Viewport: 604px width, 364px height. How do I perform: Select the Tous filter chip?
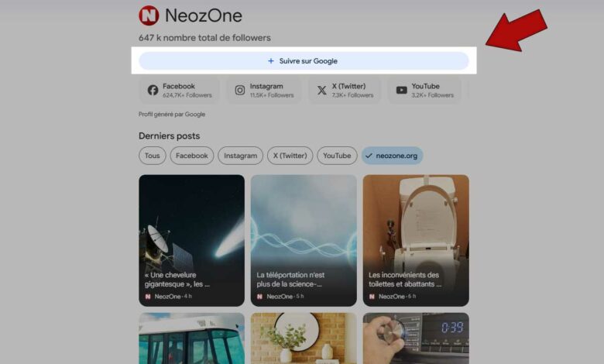[152, 156]
